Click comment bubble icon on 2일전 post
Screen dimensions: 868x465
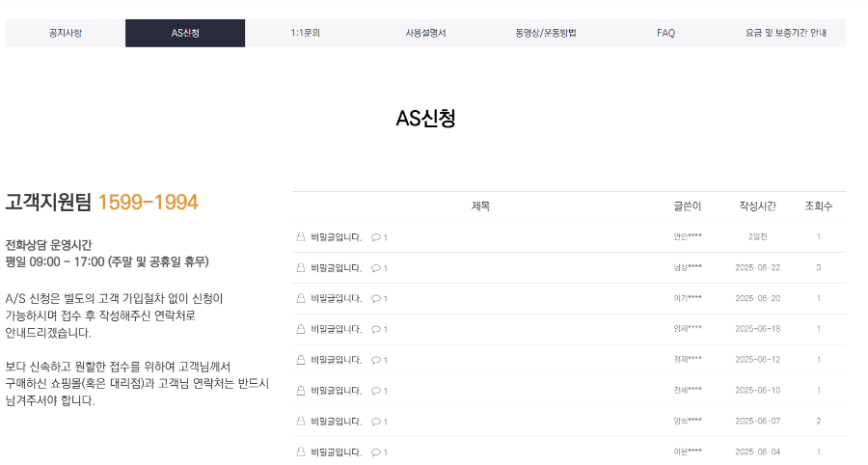[x=376, y=237]
